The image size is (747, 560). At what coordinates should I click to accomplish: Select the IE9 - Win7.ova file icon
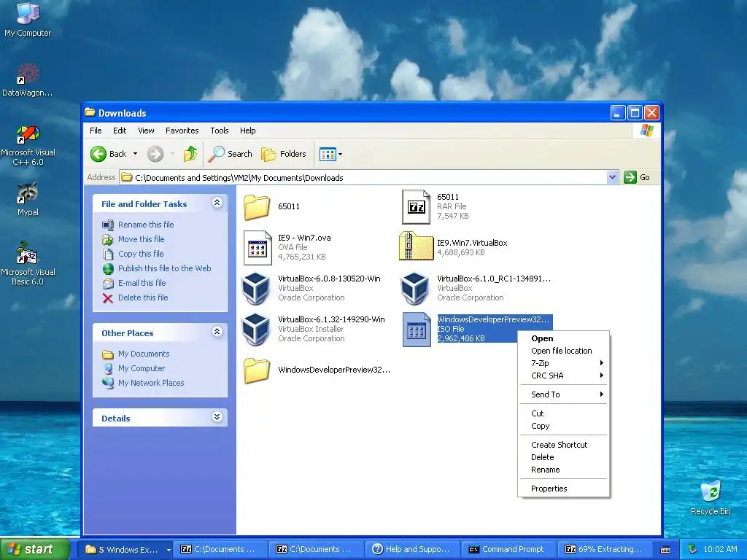[x=258, y=248]
